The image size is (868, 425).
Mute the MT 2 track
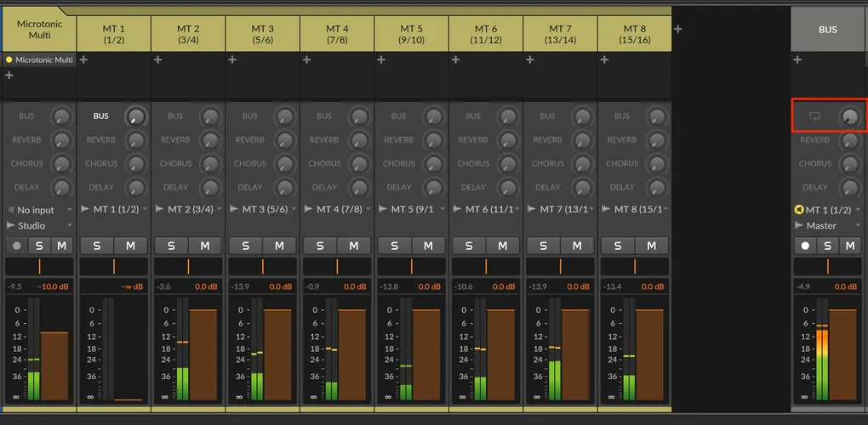(x=205, y=246)
